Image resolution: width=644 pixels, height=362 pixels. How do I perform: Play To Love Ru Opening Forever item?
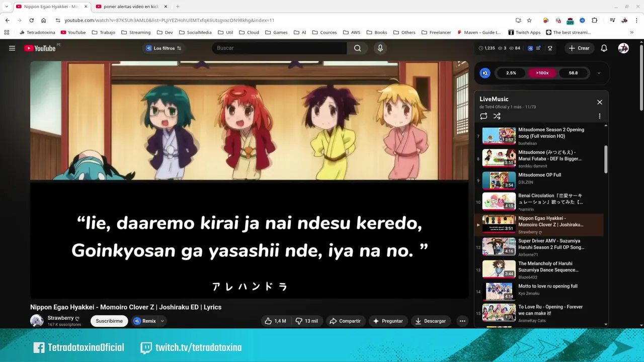pos(539,313)
